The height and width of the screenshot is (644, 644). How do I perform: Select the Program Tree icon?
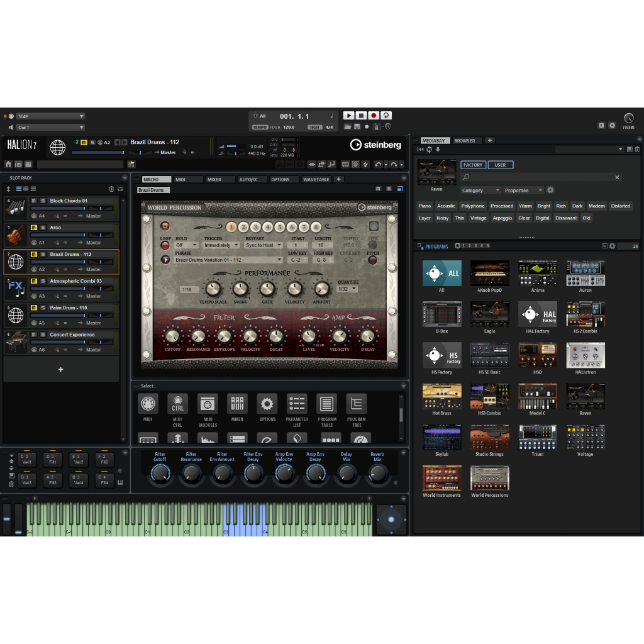tap(357, 404)
